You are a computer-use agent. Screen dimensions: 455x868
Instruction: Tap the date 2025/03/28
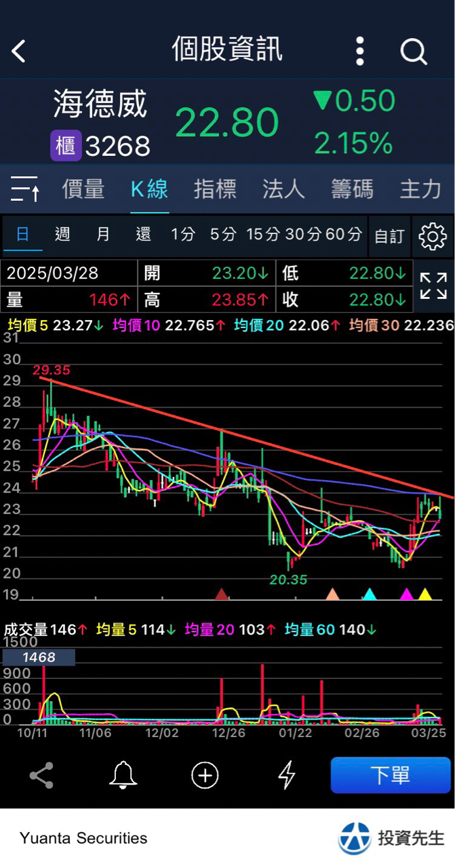pyautogui.click(x=52, y=273)
